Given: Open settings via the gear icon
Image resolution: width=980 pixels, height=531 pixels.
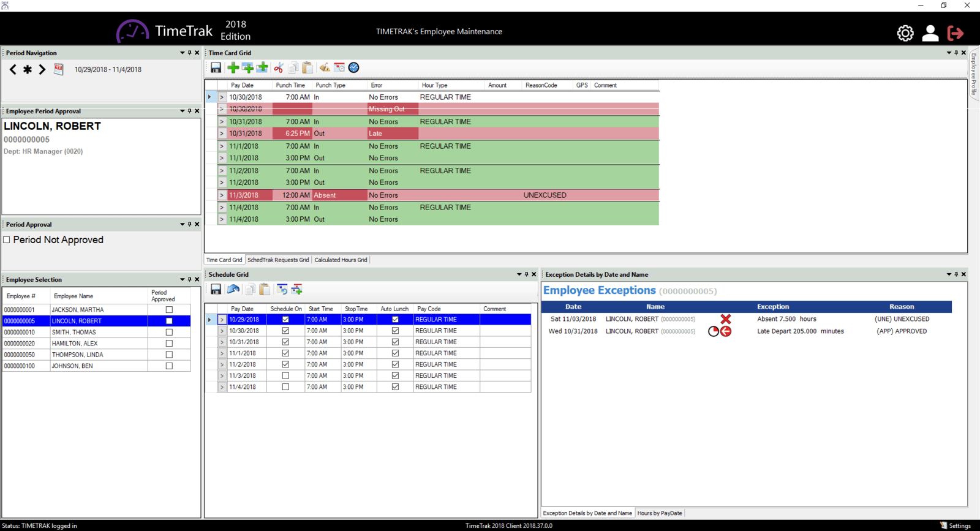Looking at the screenshot, I should pyautogui.click(x=905, y=33).
